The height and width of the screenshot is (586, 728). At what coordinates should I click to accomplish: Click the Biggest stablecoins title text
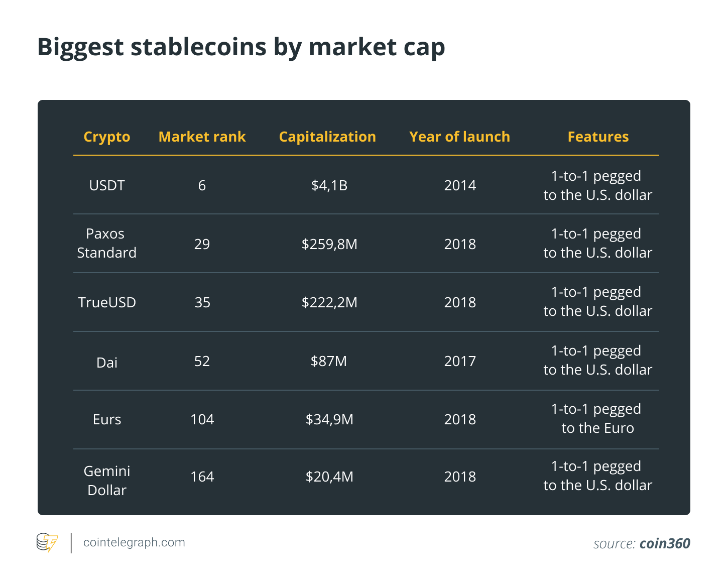coord(241,47)
